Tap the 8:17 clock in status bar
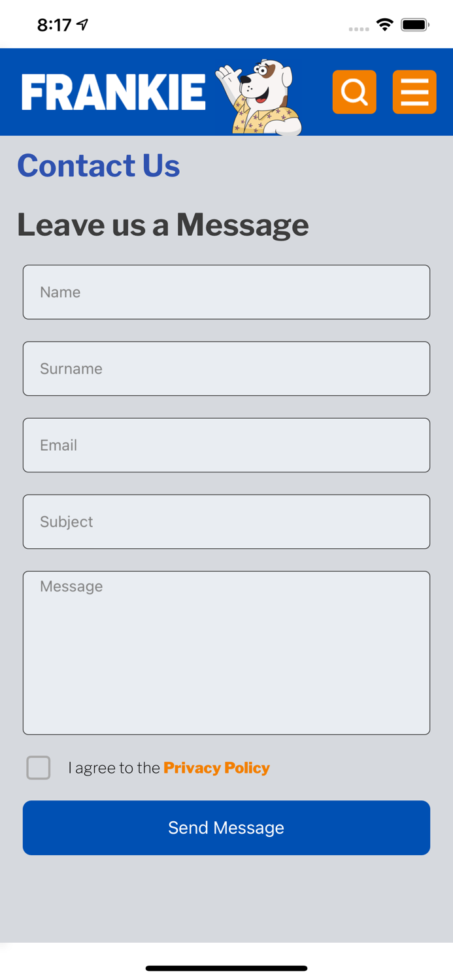Viewport: 453px width, 980px height. [54, 25]
